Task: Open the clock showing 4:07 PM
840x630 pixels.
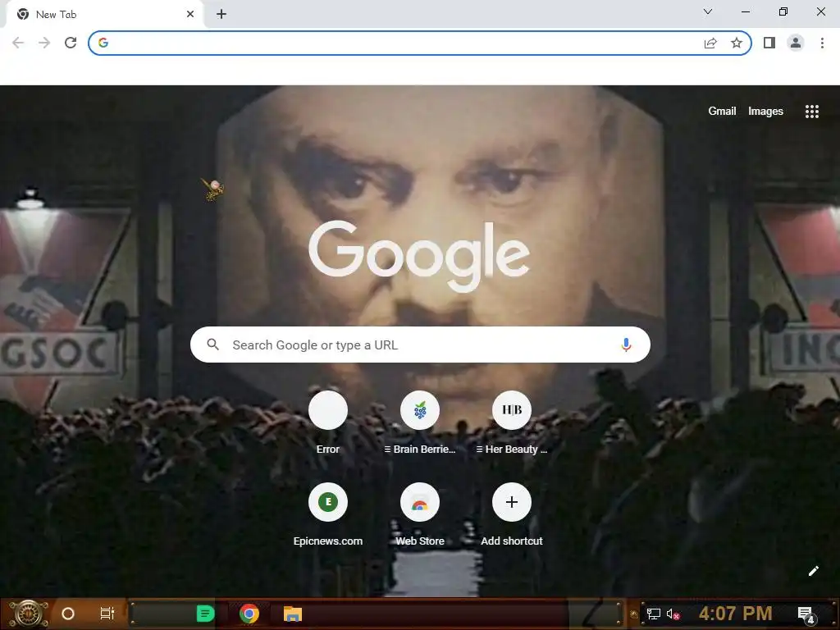Action: (x=736, y=614)
